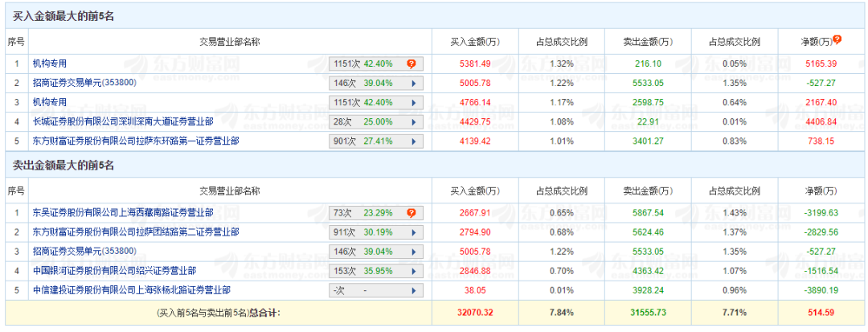Select total net amount 514.59
Image resolution: width=868 pixels, height=332 pixels.
[x=821, y=313]
